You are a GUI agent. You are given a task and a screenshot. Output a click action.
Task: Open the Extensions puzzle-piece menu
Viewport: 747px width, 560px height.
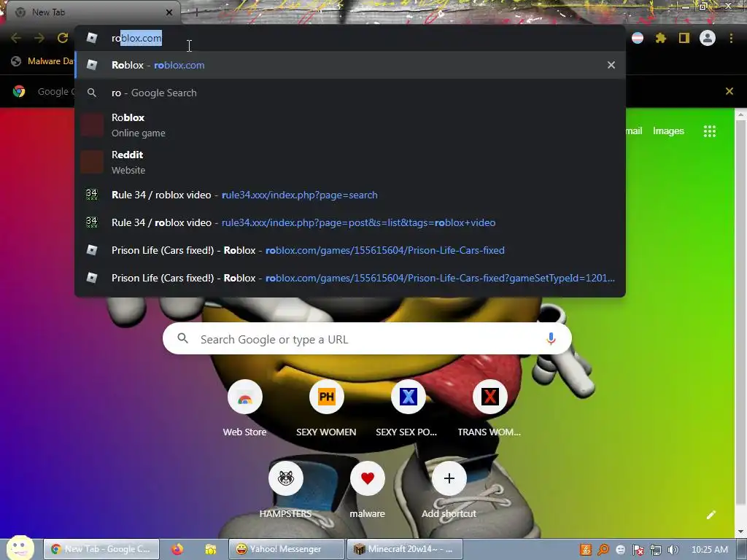661,38
